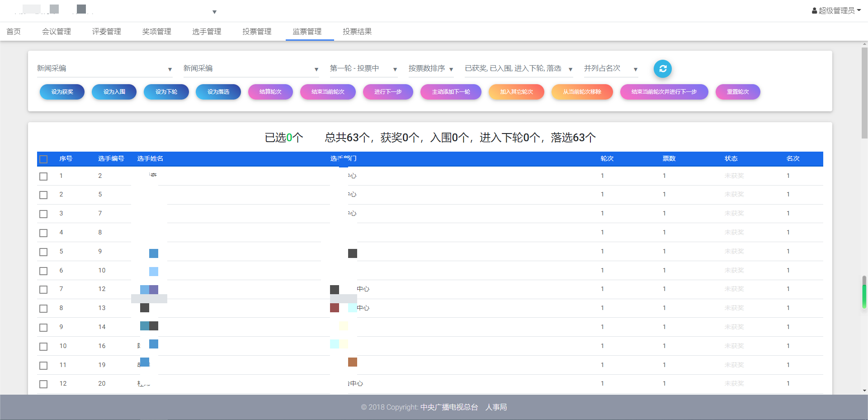Check the box for row 序号 12

pyautogui.click(x=43, y=384)
